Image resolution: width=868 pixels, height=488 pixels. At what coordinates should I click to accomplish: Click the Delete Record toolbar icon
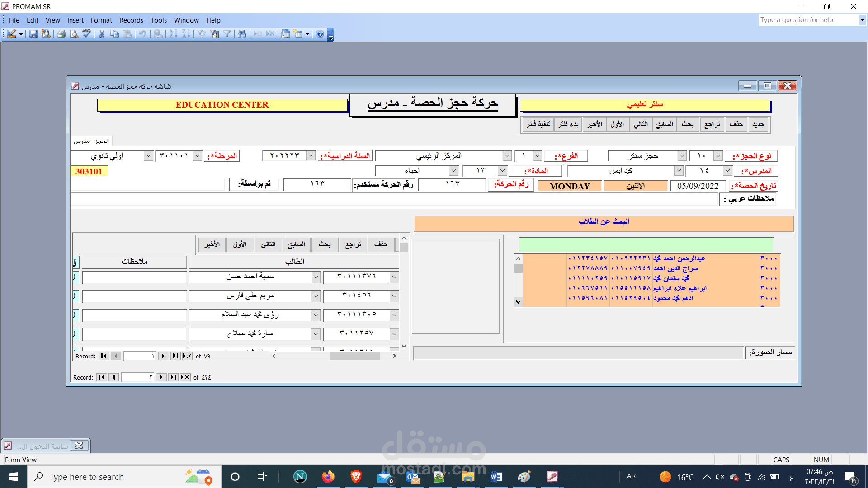tap(270, 34)
